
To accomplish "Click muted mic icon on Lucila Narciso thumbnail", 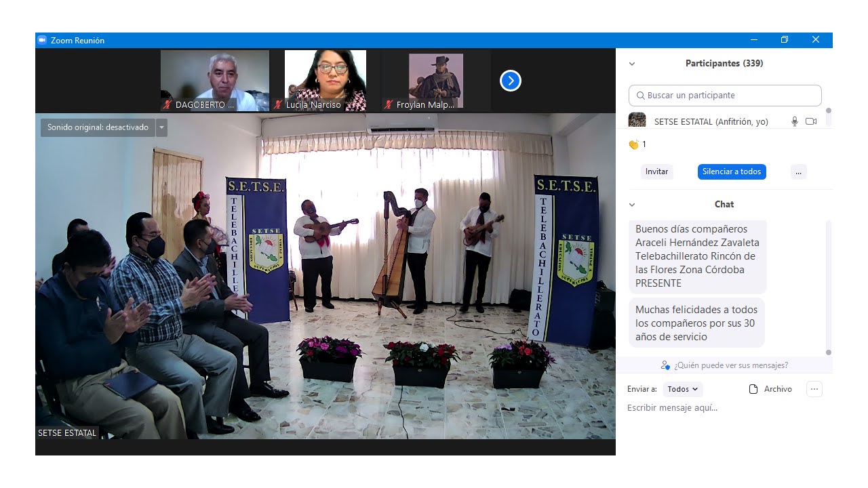I will pos(278,105).
